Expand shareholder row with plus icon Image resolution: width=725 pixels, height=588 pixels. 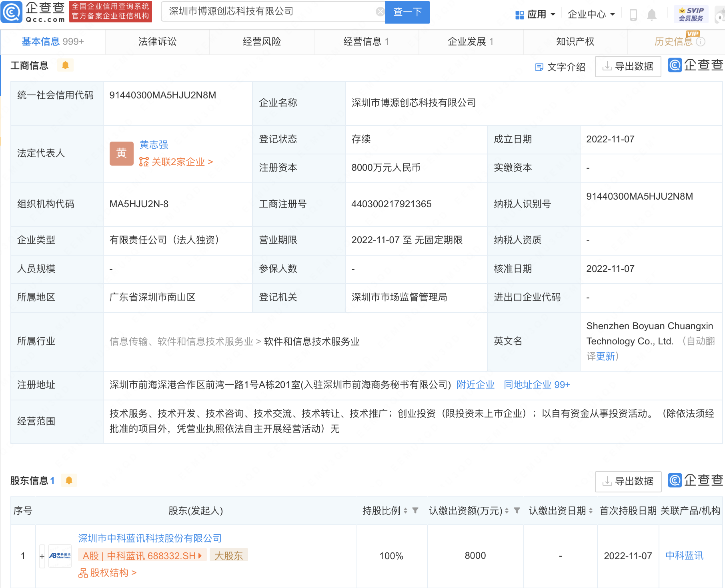42,556
